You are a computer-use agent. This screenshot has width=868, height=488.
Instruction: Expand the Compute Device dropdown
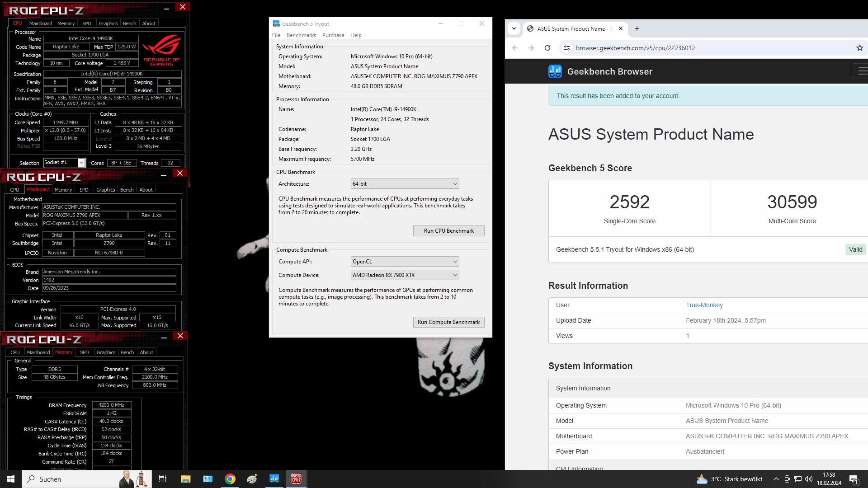(x=405, y=275)
